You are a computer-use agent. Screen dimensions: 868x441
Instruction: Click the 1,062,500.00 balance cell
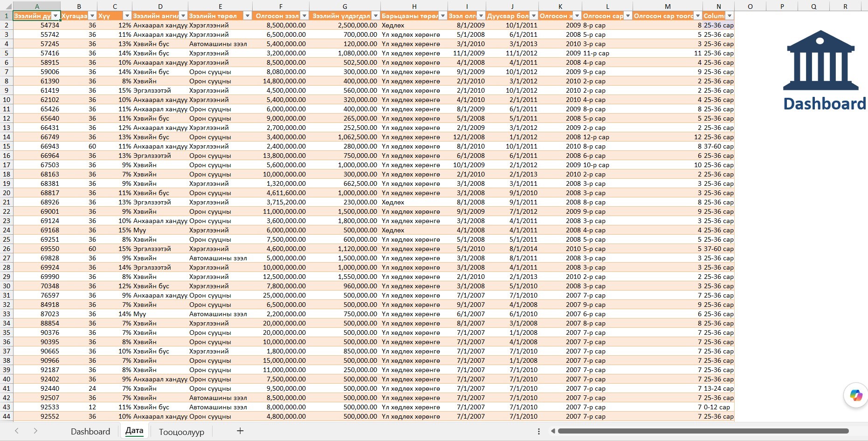[344, 137]
